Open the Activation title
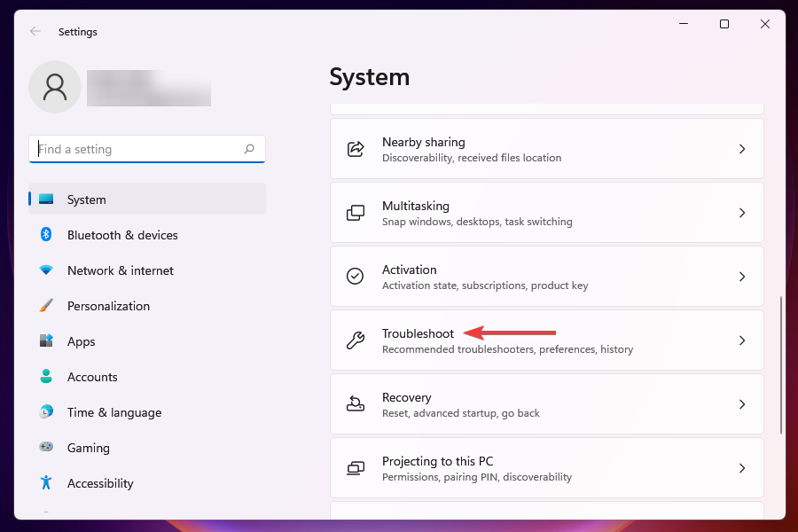Screen dimensions: 798x532 (409, 270)
